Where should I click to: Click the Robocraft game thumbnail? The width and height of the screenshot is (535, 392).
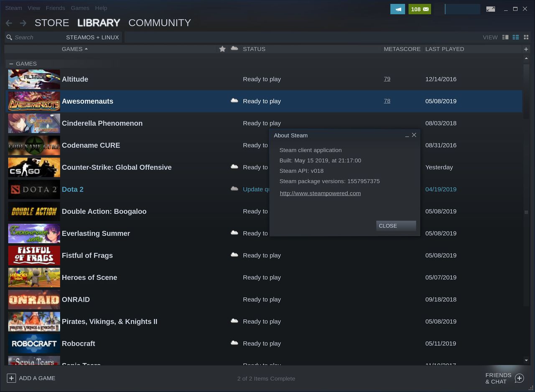pyautogui.click(x=34, y=344)
